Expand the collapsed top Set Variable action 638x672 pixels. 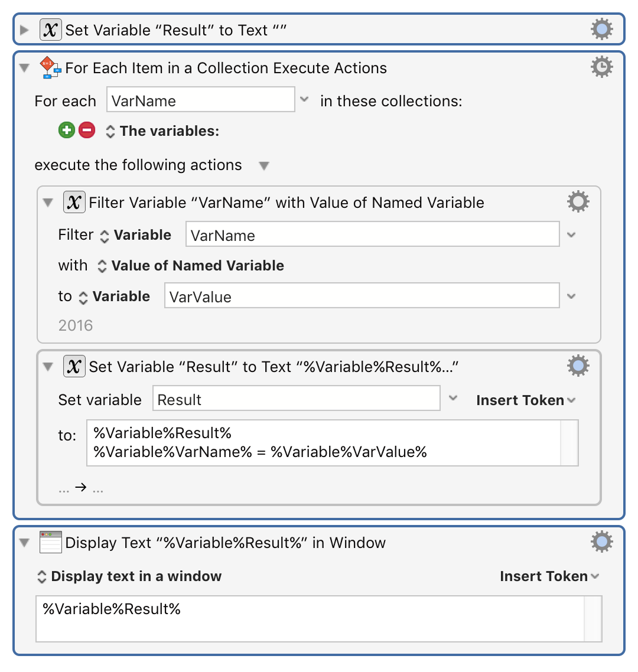(24, 29)
